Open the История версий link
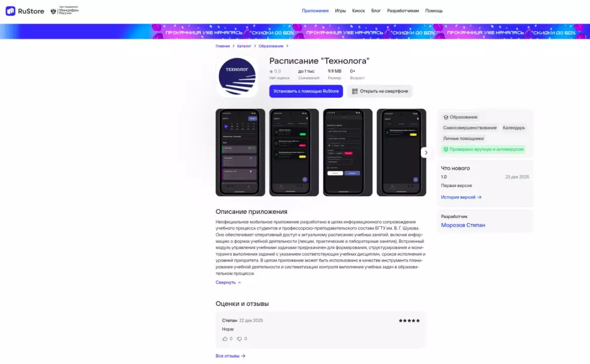This screenshot has height=364, width=590. click(461, 197)
